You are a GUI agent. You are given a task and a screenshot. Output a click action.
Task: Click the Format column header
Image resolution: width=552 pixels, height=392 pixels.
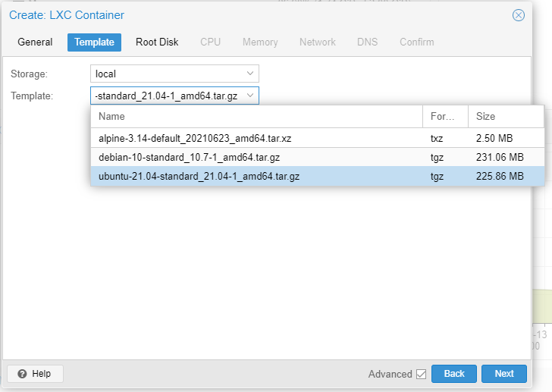coord(444,117)
